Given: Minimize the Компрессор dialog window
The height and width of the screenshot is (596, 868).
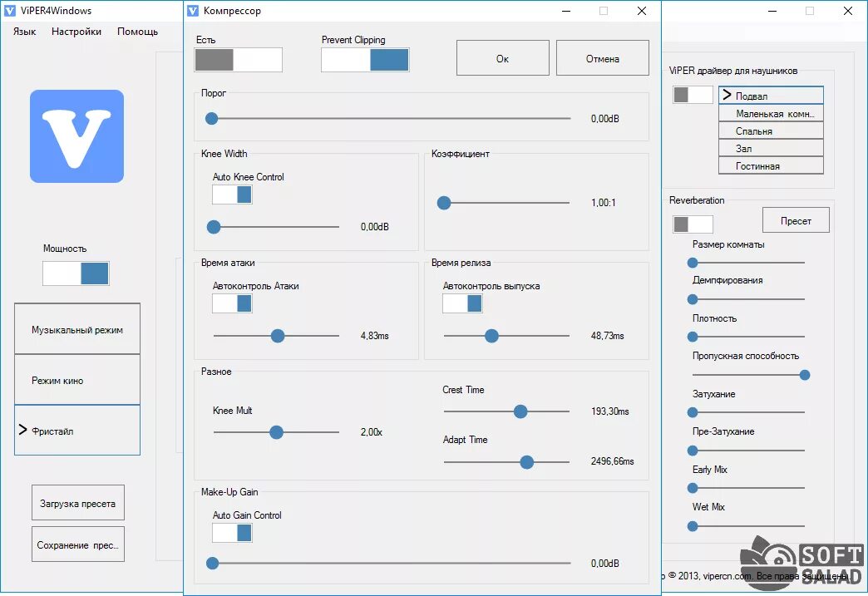Looking at the screenshot, I should click(566, 11).
